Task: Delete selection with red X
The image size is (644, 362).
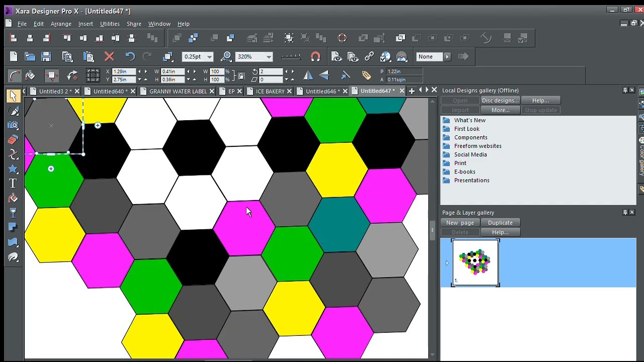Action: tap(109, 57)
